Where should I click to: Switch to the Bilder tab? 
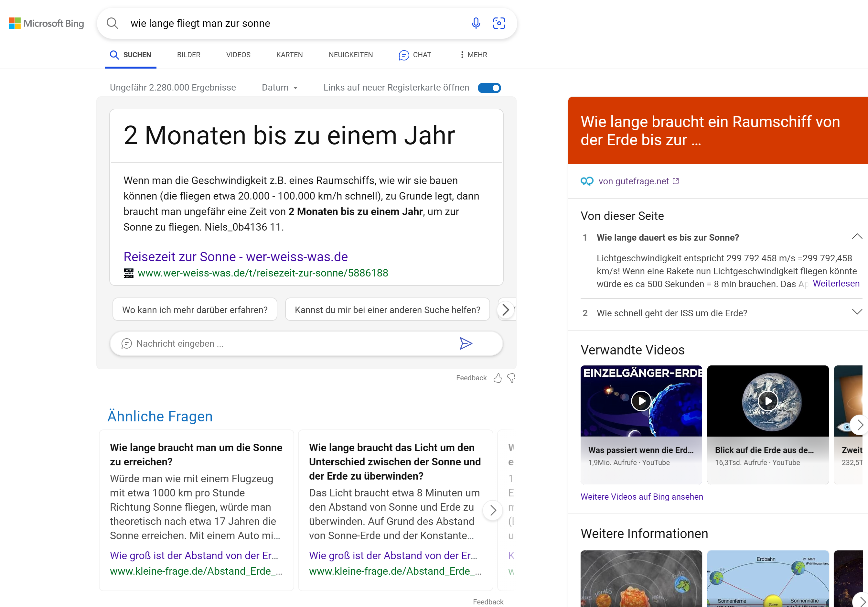[189, 55]
